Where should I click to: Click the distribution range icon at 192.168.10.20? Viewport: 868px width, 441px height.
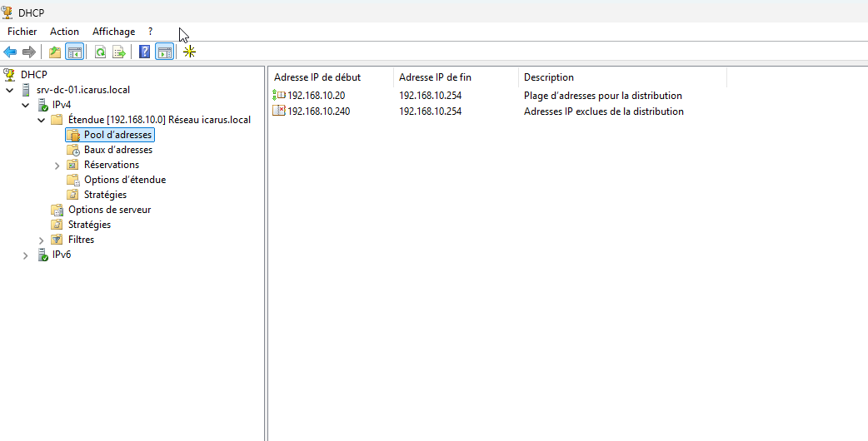tap(279, 95)
